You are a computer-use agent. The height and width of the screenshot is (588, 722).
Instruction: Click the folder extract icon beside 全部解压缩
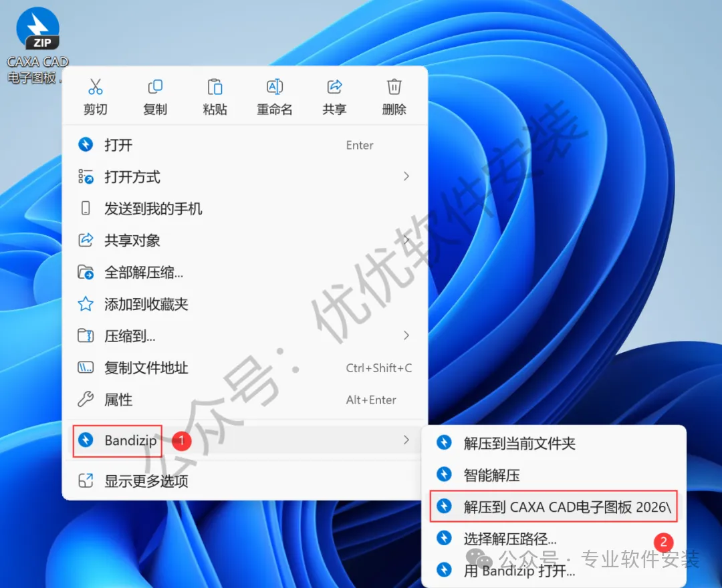coord(86,272)
